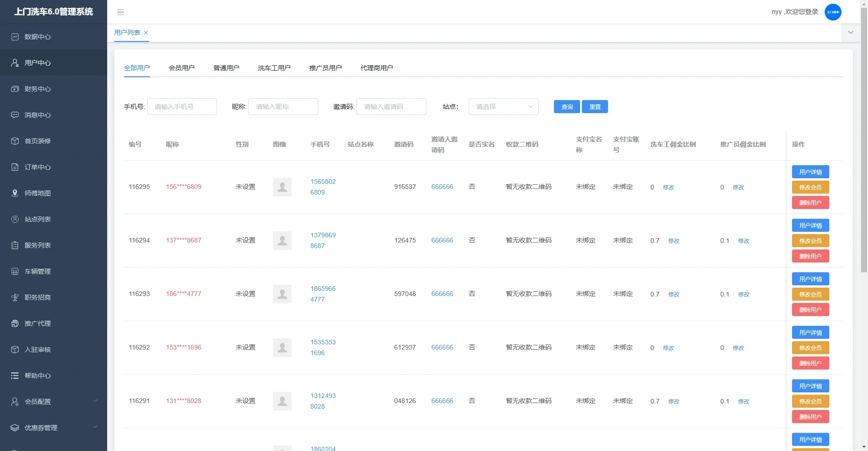Image resolution: width=868 pixels, height=451 pixels.
Task: Click the 财务中心 wallet icon
Action: pyautogui.click(x=15, y=89)
